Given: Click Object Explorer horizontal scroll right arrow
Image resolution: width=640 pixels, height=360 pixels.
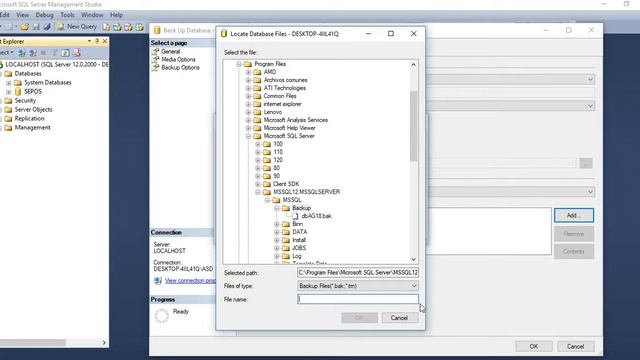Looking at the screenshot, I should (104, 343).
